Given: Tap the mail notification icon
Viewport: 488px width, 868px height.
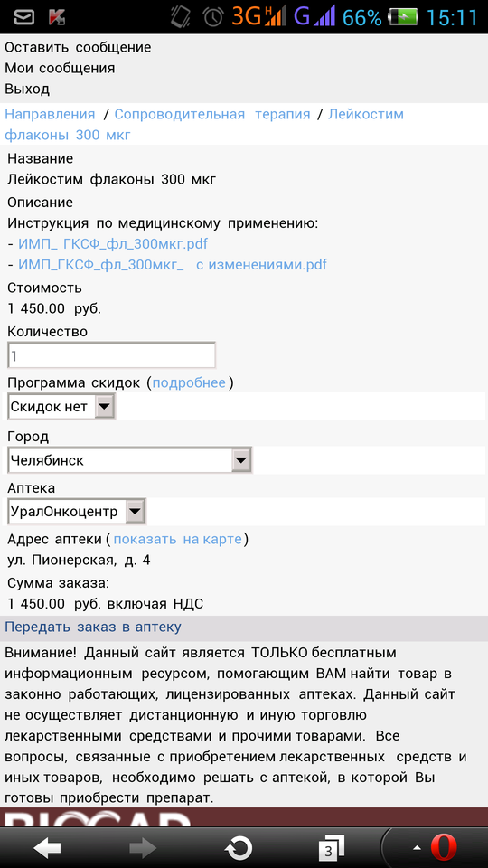Looking at the screenshot, I should point(23,17).
